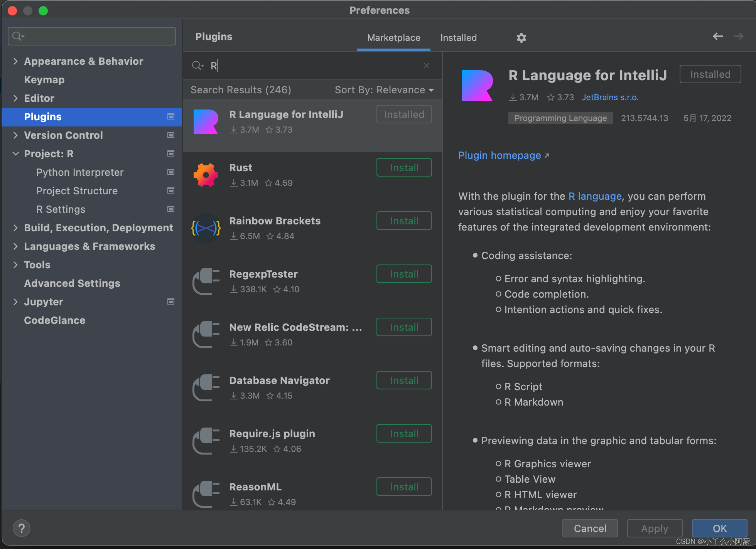Click the Rust plugin orange gear icon
The height and width of the screenshot is (549, 756).
pos(207,175)
